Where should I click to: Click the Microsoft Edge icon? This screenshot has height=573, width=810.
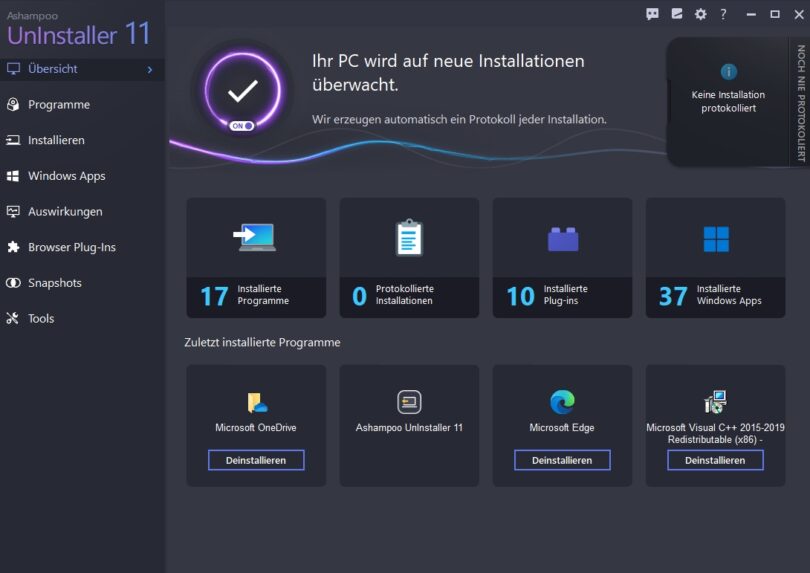click(x=562, y=402)
